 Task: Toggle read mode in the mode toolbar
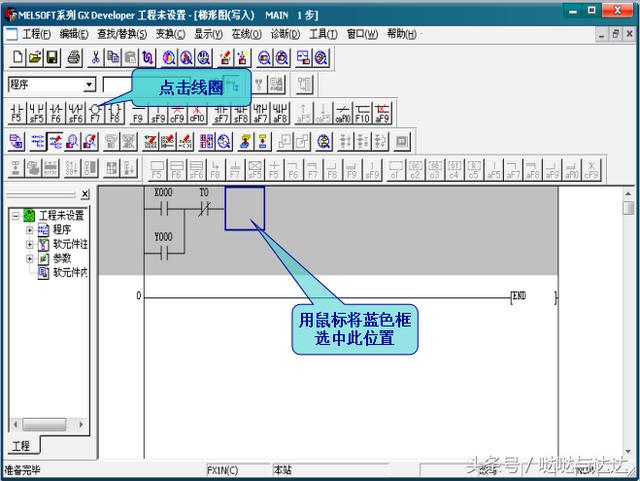38,141
